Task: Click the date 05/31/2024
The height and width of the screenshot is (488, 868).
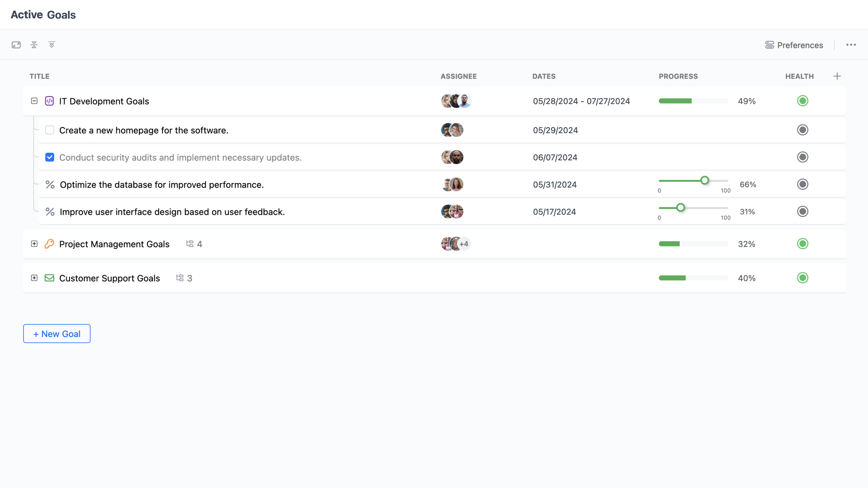Action: (555, 185)
